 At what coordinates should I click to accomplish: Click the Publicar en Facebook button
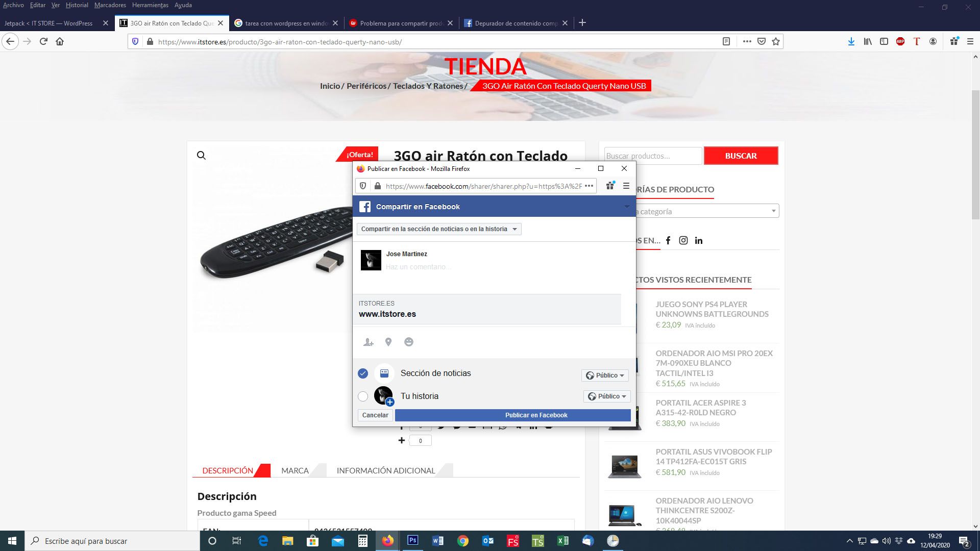click(x=513, y=415)
